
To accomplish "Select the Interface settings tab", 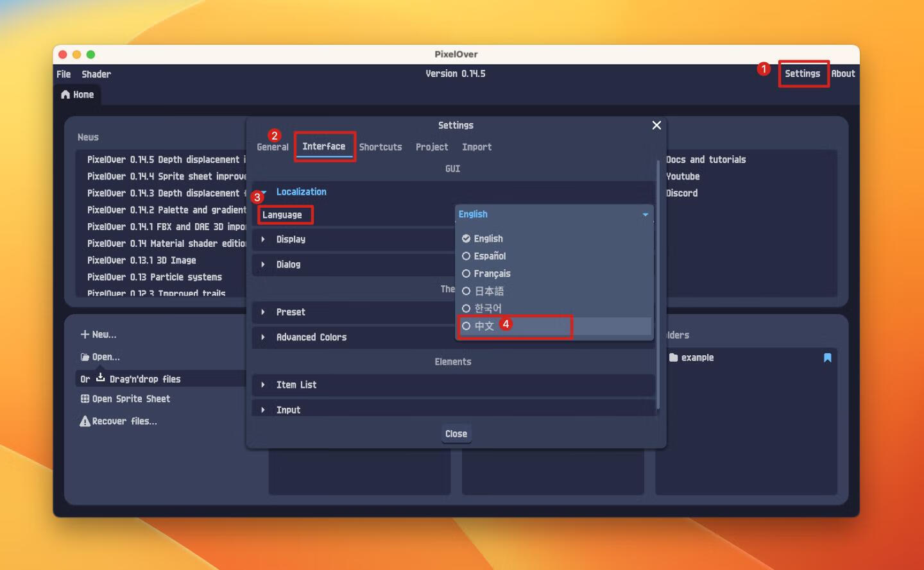I will (x=323, y=147).
